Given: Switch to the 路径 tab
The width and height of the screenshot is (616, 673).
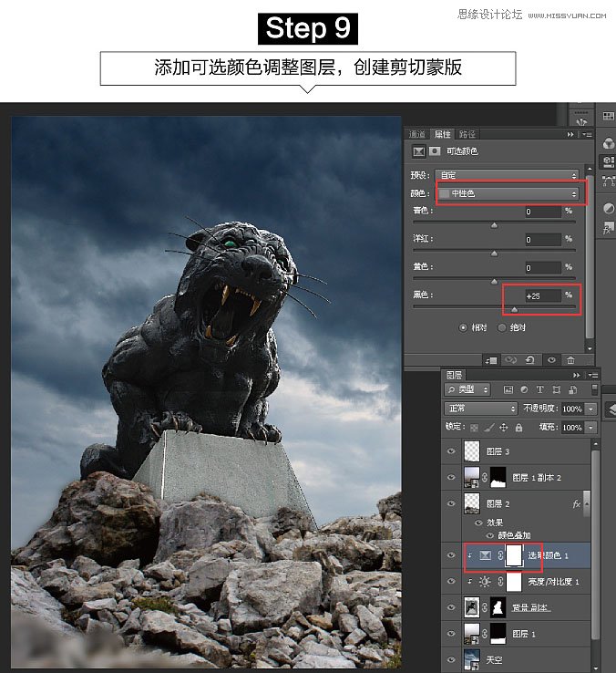Looking at the screenshot, I should 467,134.
